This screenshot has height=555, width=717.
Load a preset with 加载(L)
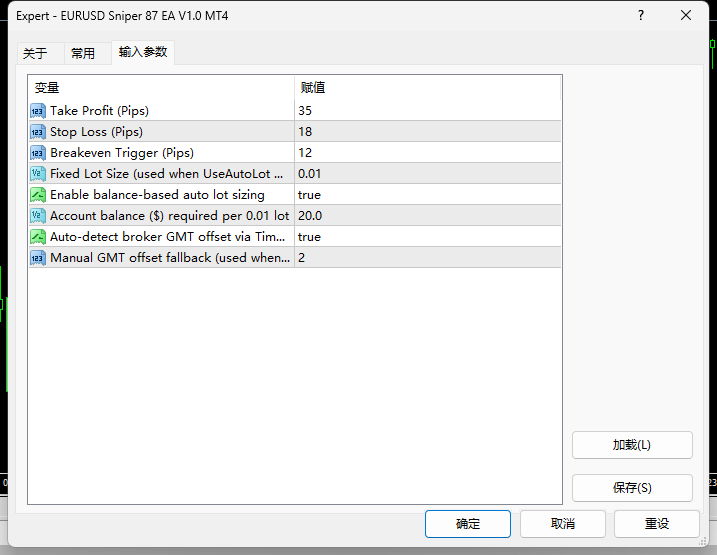[632, 445]
